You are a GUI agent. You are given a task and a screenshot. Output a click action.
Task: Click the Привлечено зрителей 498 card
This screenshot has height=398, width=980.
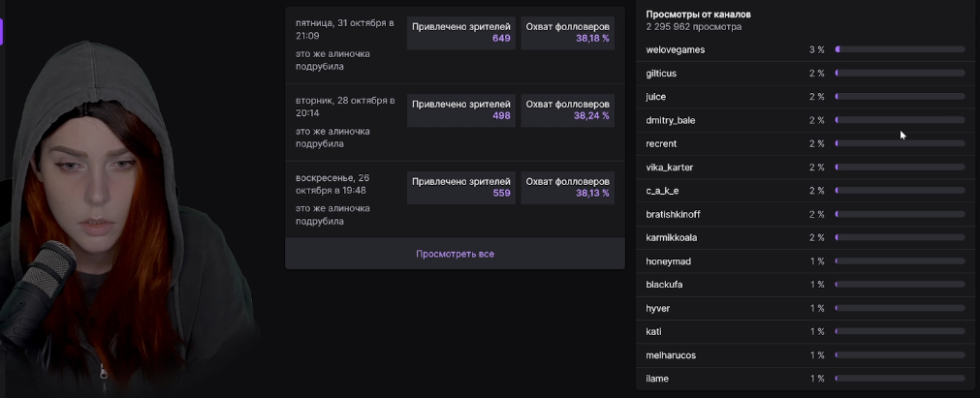460,109
